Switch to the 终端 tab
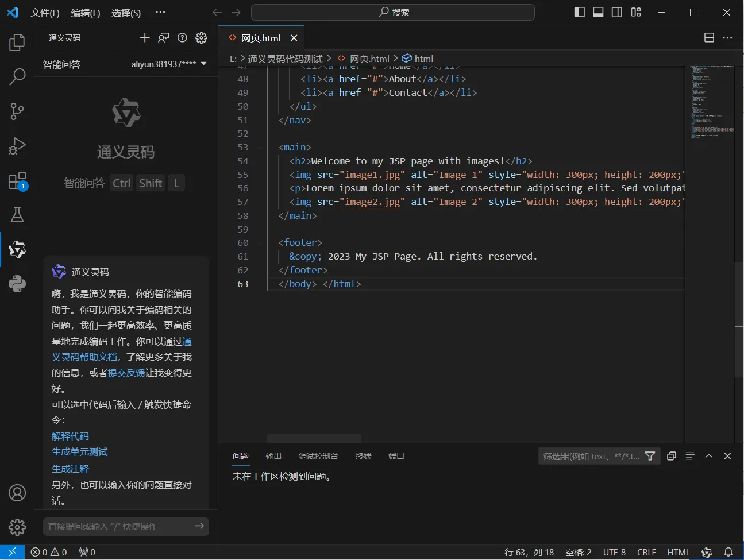This screenshot has width=744, height=560. coord(363,456)
